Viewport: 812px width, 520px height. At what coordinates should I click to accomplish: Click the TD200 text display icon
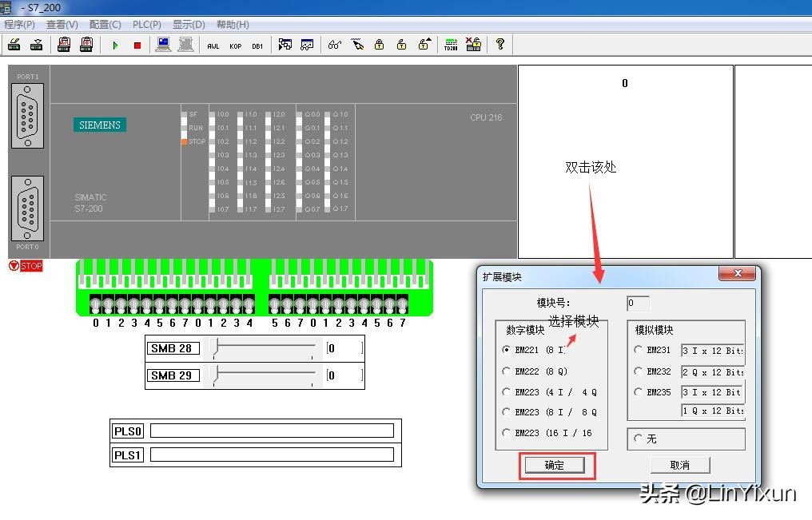pos(450,46)
